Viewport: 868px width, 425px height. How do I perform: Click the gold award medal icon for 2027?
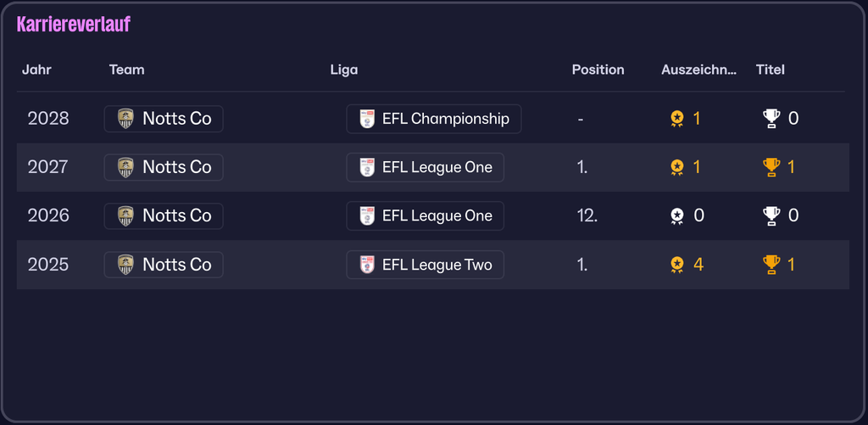[676, 167]
